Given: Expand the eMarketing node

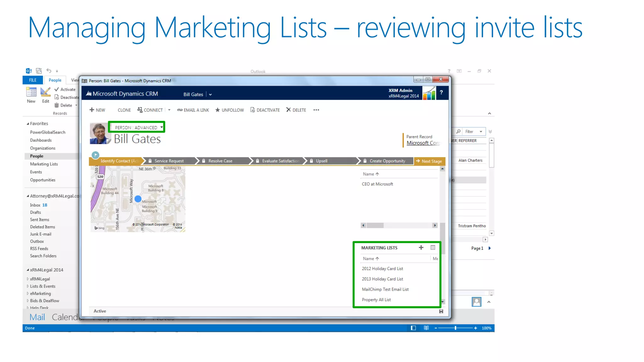Looking at the screenshot, I should 28,293.
